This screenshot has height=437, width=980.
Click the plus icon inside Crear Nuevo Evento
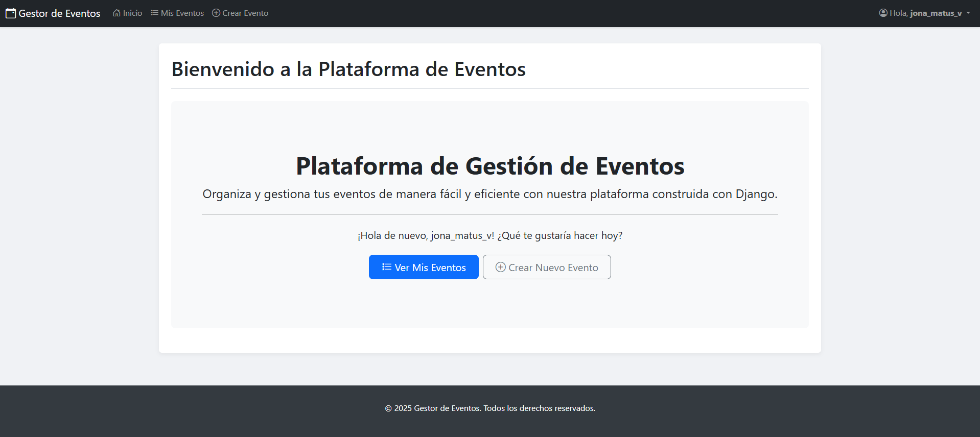tap(501, 267)
